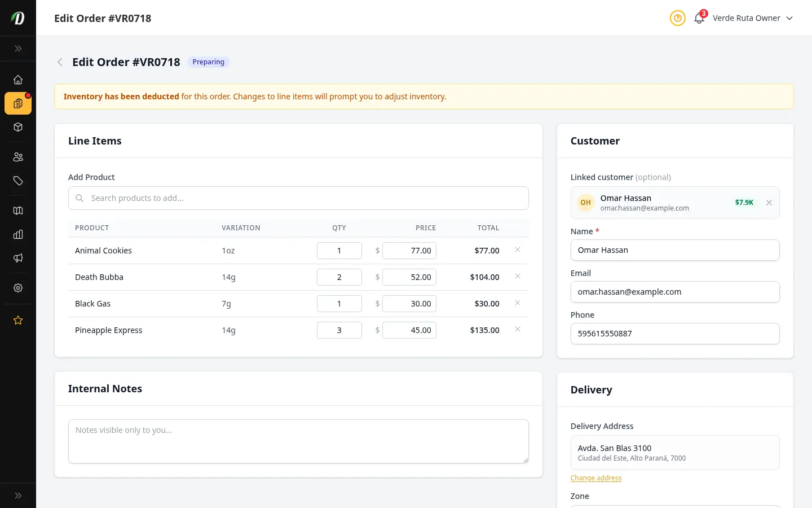Remove the Animal Cookies line item
The width and height of the screenshot is (812, 508).
[518, 250]
